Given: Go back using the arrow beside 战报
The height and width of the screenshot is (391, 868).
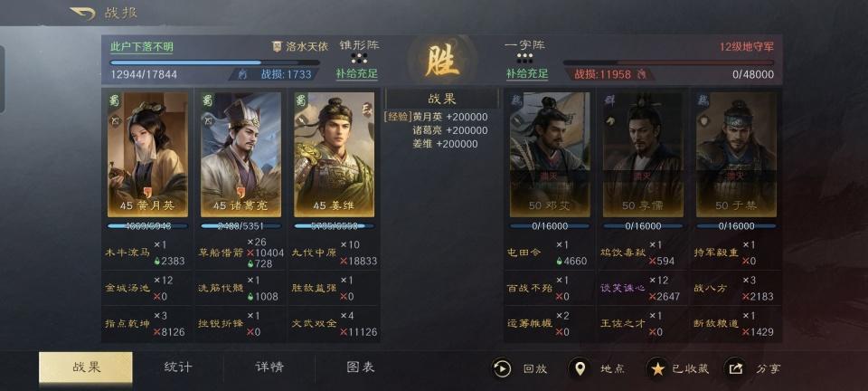Looking at the screenshot, I should pyautogui.click(x=82, y=13).
